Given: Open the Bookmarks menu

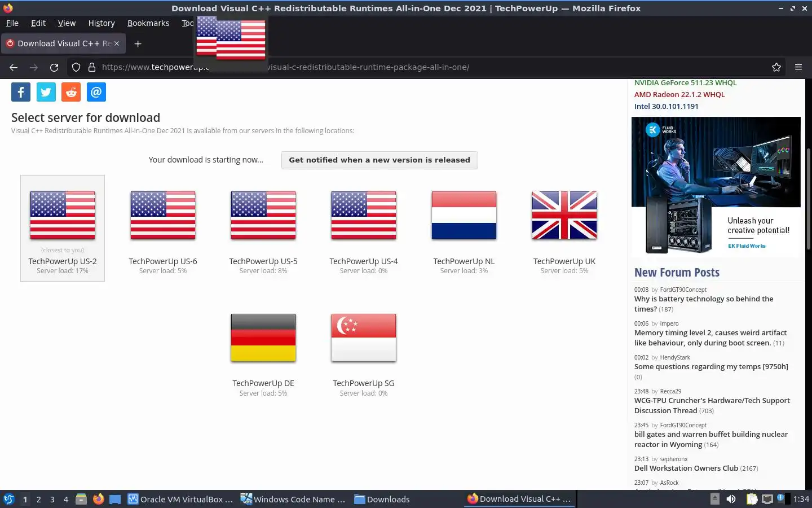Looking at the screenshot, I should click(148, 23).
